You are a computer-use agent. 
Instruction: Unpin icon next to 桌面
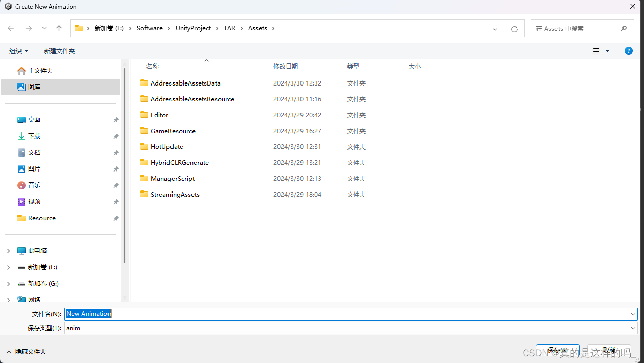[x=116, y=120]
